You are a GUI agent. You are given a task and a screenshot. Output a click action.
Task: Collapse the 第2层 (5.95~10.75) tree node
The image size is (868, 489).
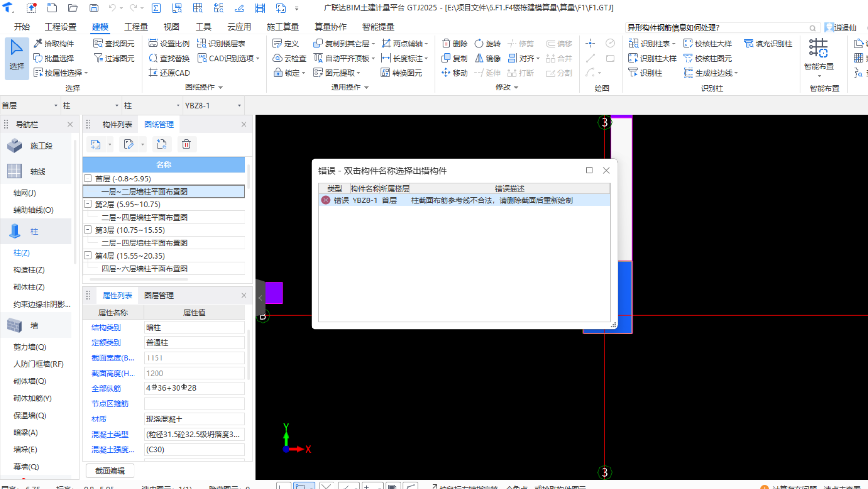pos(88,204)
